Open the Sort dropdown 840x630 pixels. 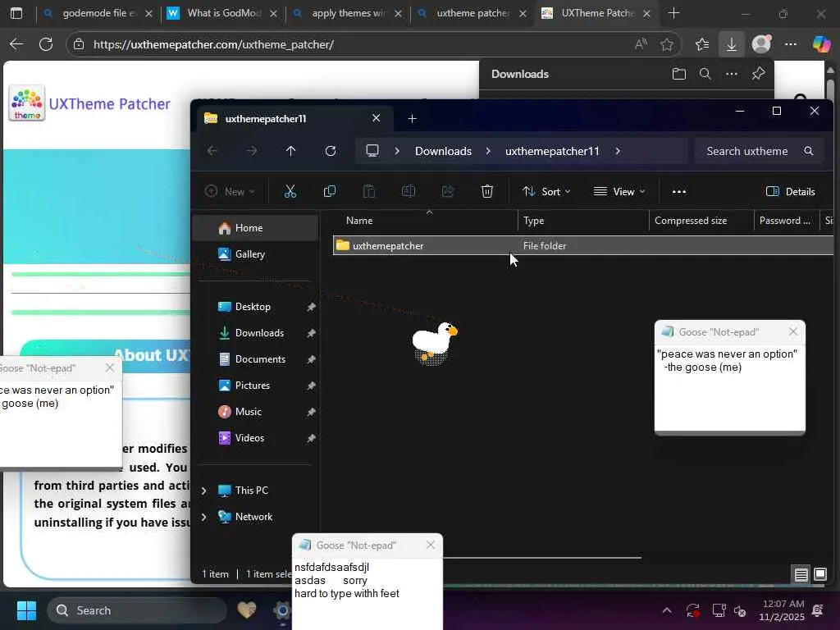coord(546,191)
